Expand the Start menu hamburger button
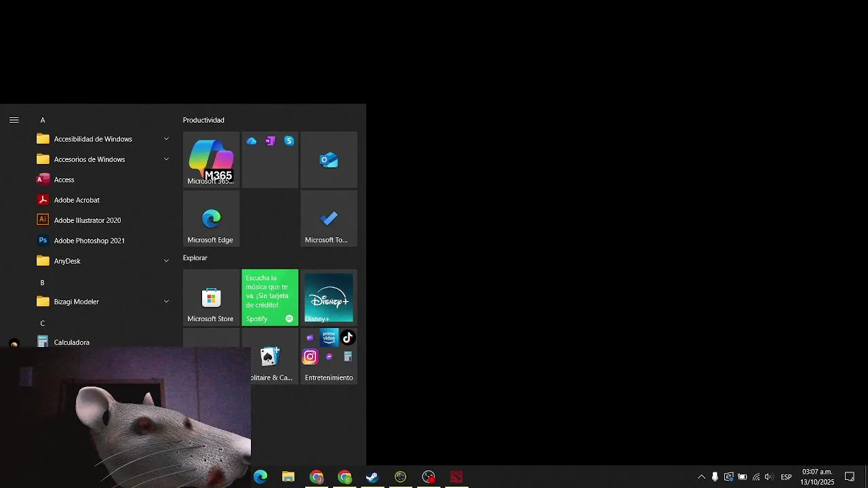Image resolution: width=868 pixels, height=488 pixels. click(14, 120)
